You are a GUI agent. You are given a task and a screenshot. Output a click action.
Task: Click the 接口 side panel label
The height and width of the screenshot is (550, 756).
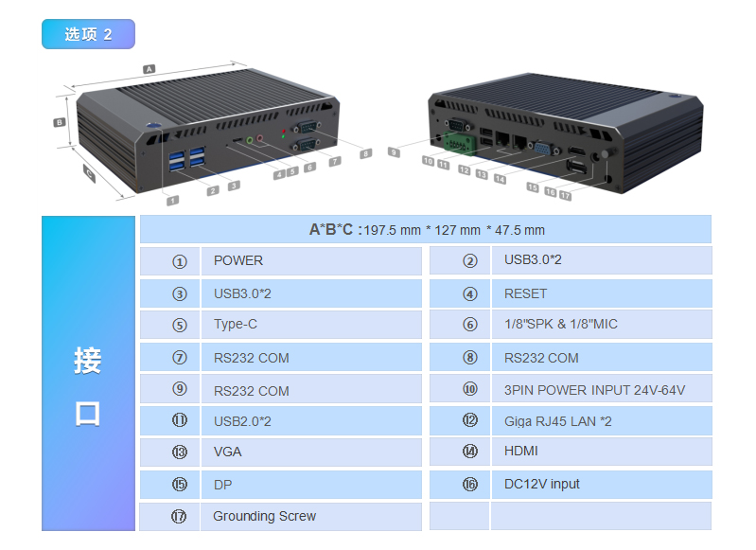(x=88, y=386)
